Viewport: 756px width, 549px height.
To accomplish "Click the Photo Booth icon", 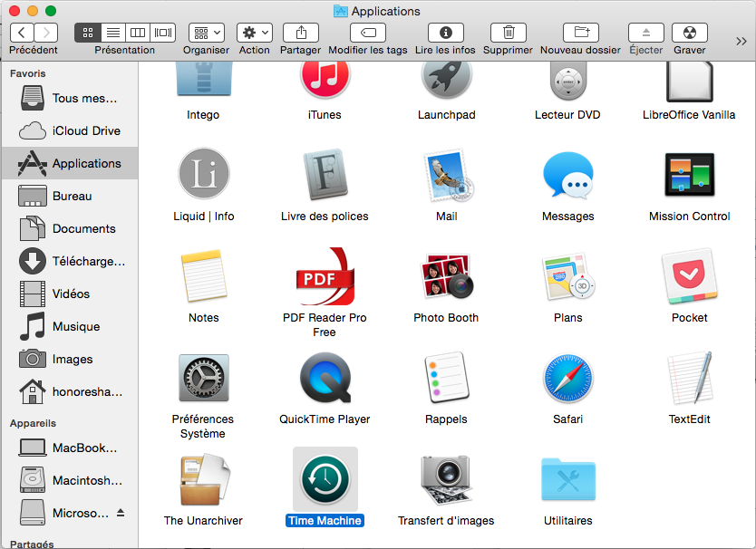I will [x=447, y=275].
